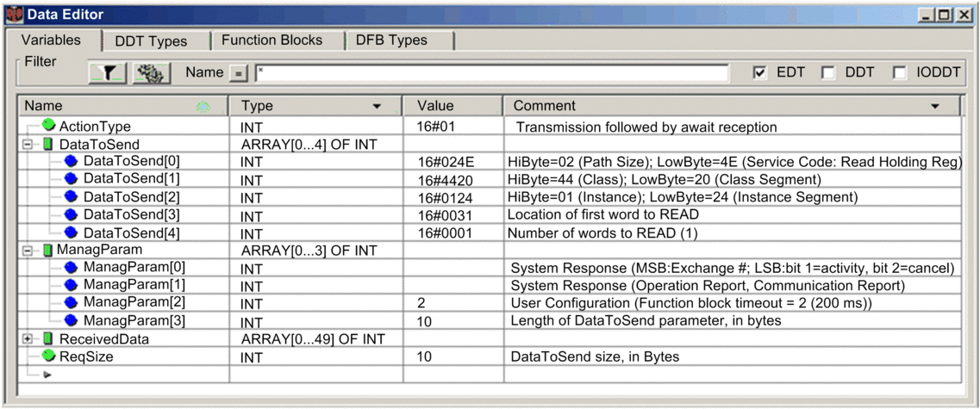Collapse the DataToSend array node
The image size is (980, 409).
[28, 145]
